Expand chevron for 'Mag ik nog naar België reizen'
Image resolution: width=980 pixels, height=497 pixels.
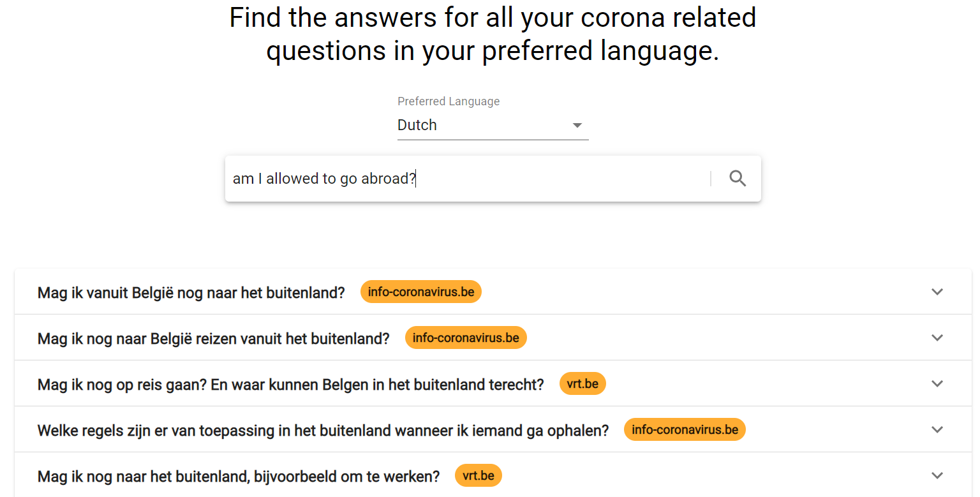point(937,338)
